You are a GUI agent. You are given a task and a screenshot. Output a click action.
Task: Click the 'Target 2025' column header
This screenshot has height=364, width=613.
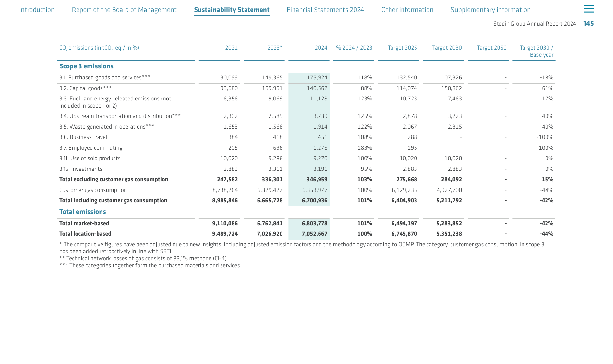(402, 48)
